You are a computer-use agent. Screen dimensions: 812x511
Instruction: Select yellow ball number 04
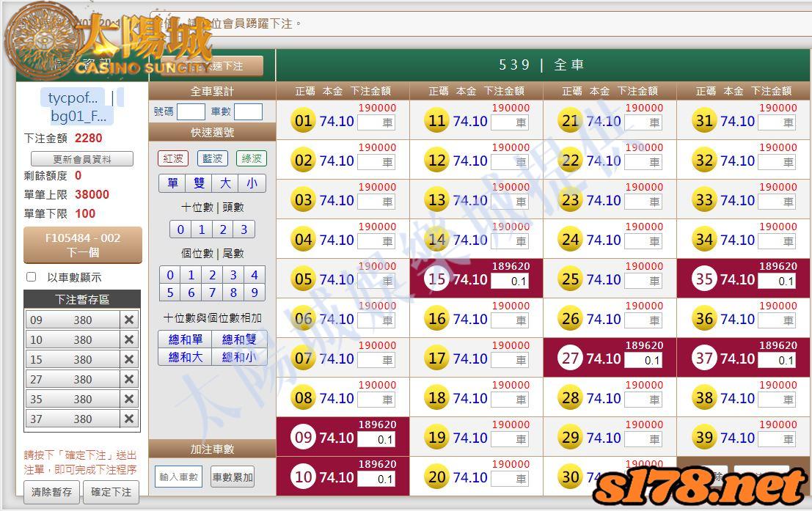[x=303, y=240]
